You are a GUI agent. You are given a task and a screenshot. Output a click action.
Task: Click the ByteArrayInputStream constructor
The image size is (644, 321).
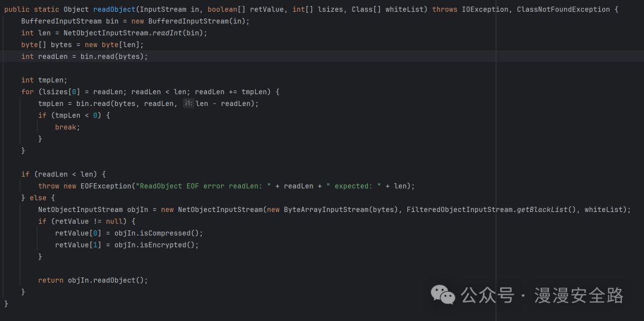(323, 210)
